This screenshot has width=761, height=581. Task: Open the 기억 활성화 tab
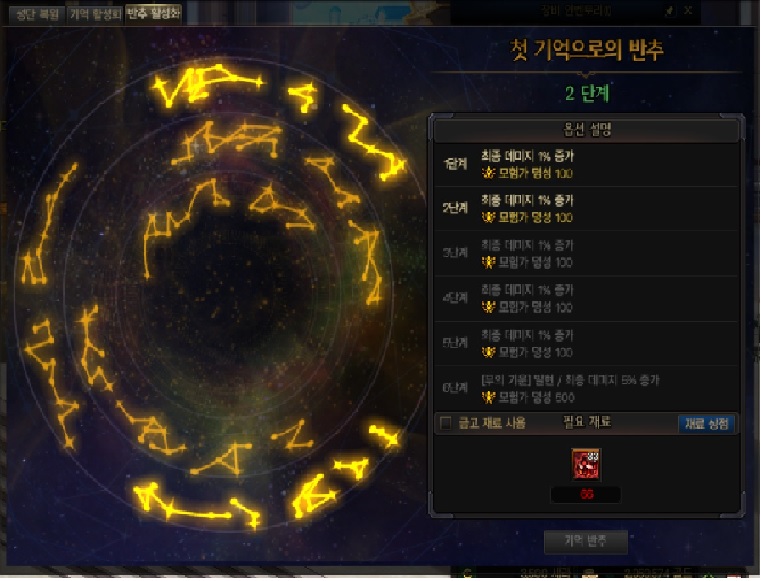[95, 14]
